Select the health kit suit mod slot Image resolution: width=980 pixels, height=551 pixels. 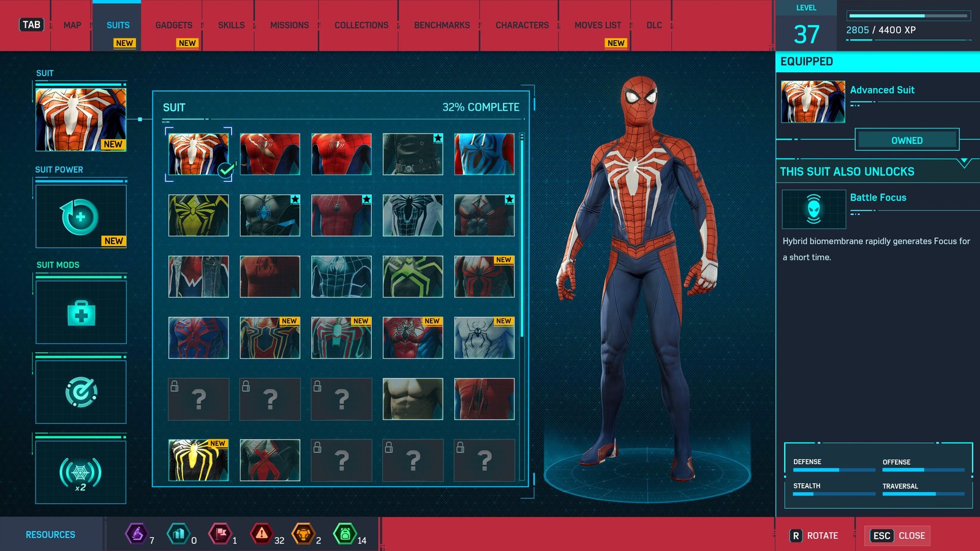pyautogui.click(x=80, y=312)
